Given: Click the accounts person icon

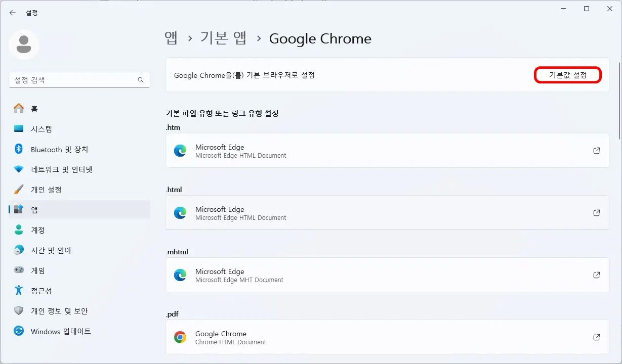Looking at the screenshot, I should point(19,230).
